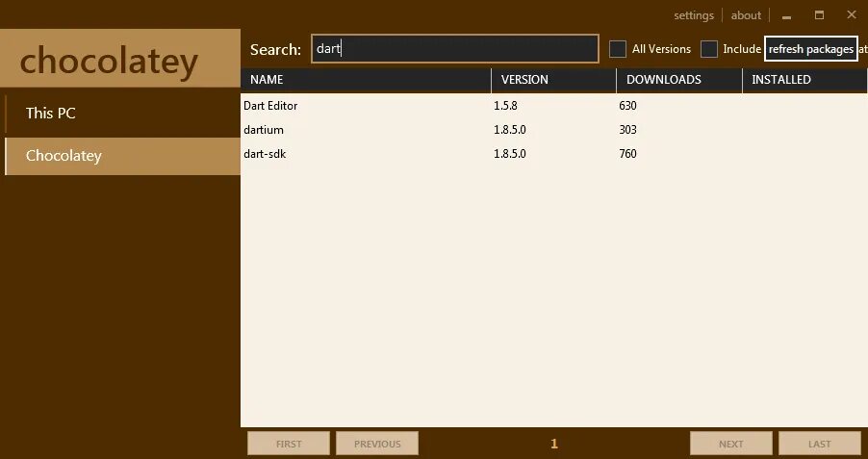Click the refresh packages button
Screen dimensions: 868x459
(811, 49)
